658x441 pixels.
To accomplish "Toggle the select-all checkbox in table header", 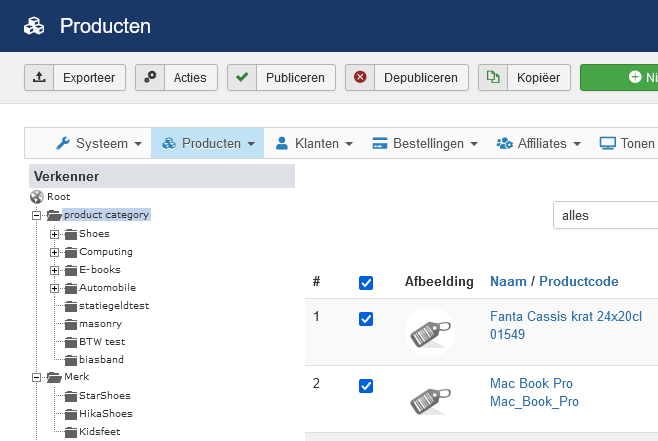I will 366,283.
